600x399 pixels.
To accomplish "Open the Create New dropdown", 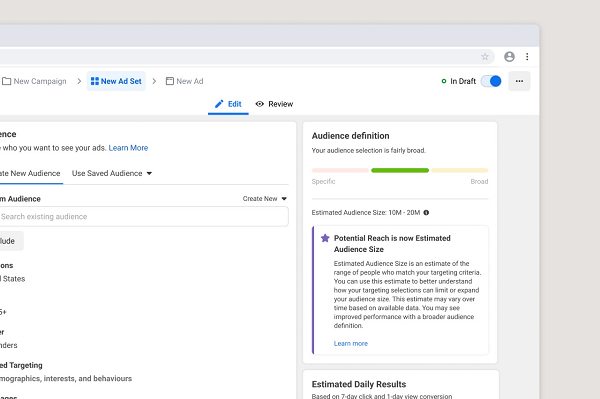I will (x=264, y=199).
